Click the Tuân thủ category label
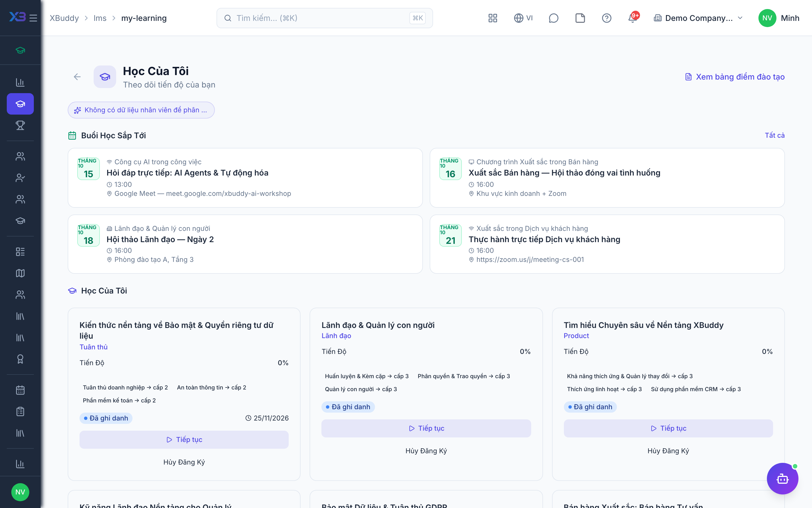This screenshot has height=508, width=812. [93, 347]
